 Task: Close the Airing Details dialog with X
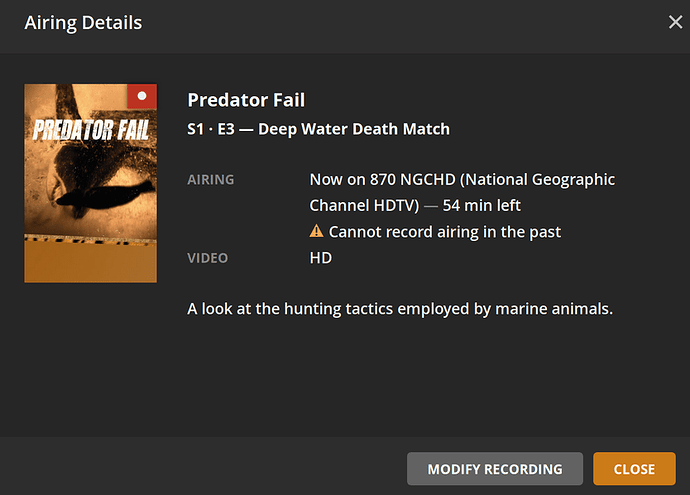(675, 22)
